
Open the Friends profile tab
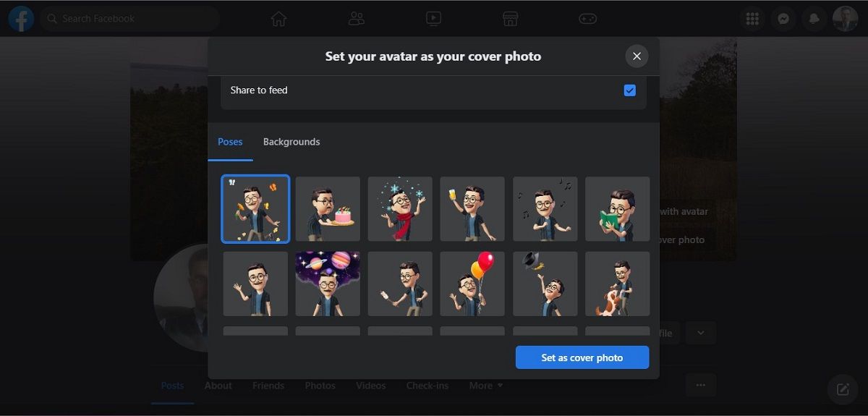coord(268,386)
